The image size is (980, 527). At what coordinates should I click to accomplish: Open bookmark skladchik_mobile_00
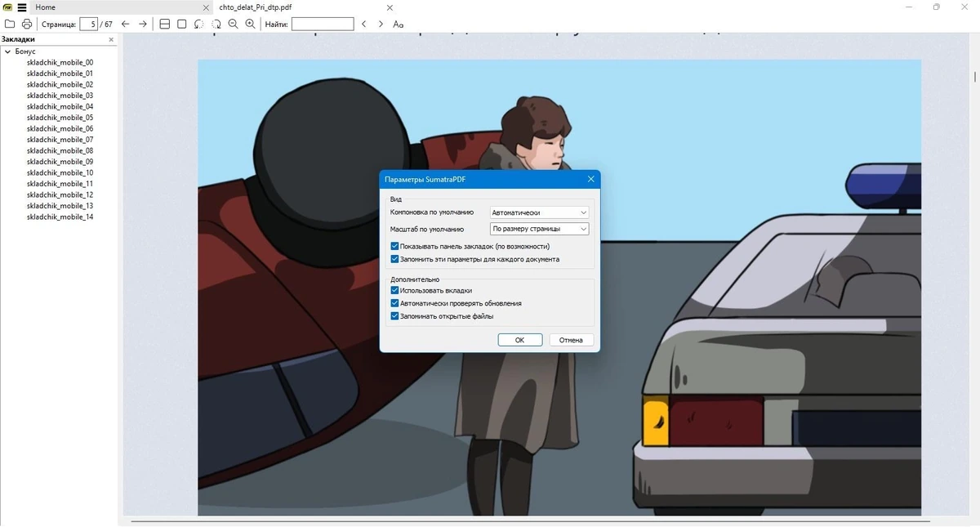click(60, 62)
